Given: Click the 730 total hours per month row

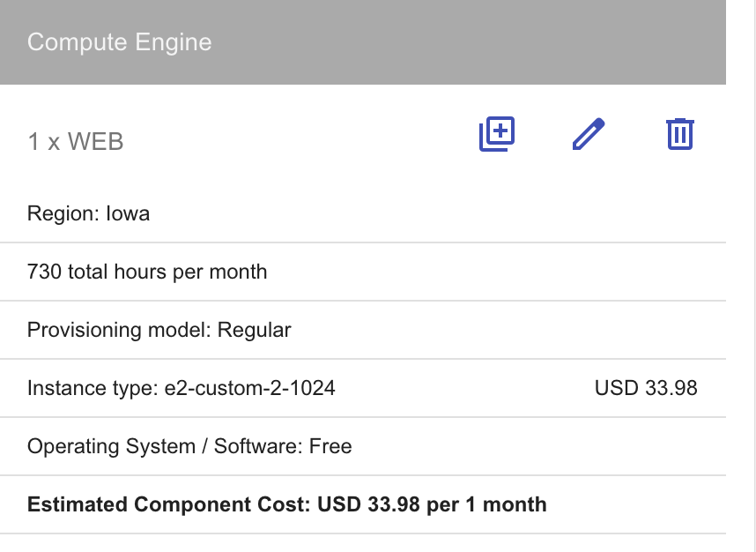Looking at the screenshot, I should pyautogui.click(x=362, y=272).
